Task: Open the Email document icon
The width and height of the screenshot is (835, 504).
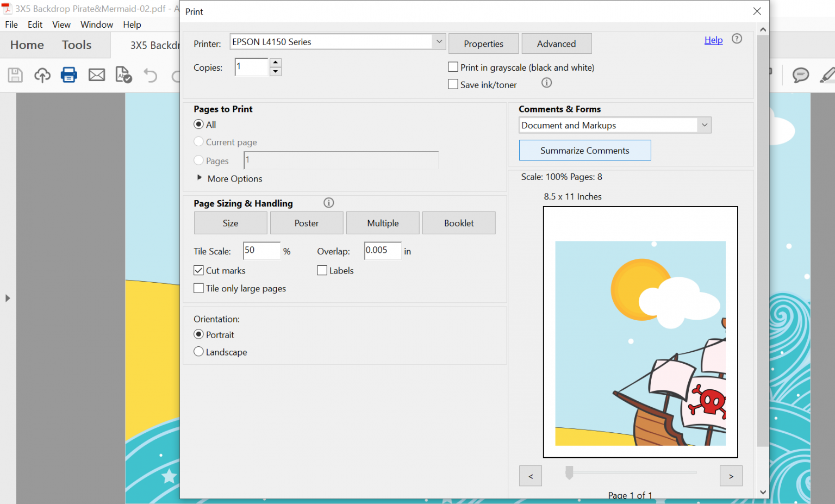Action: [96, 74]
